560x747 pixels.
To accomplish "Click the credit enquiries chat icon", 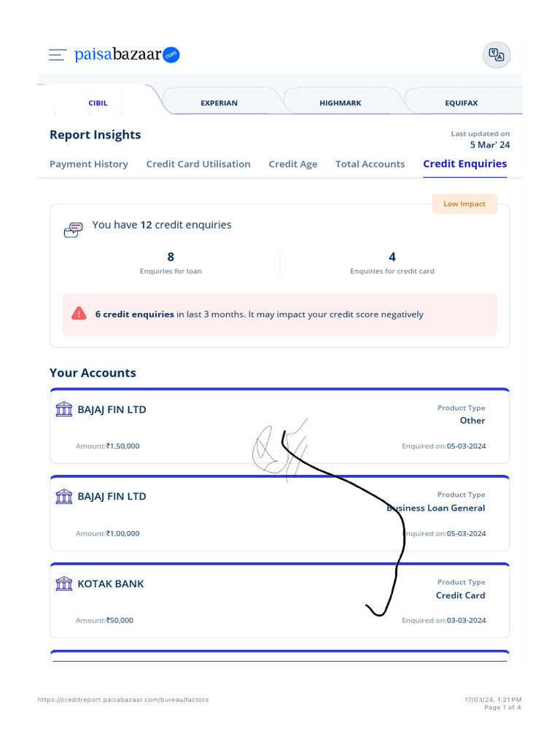I will point(74,229).
